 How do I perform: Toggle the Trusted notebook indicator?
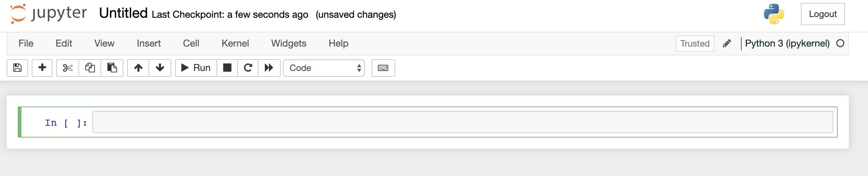tap(695, 44)
